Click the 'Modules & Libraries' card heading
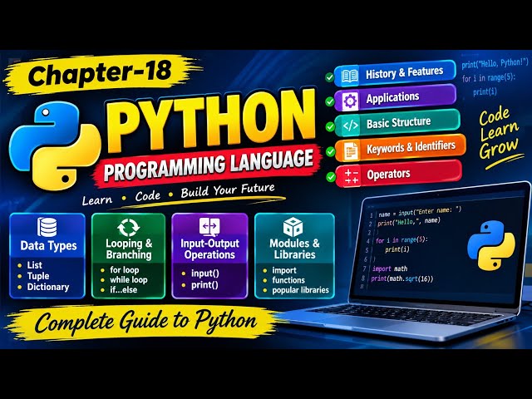532x399 pixels. click(x=294, y=249)
